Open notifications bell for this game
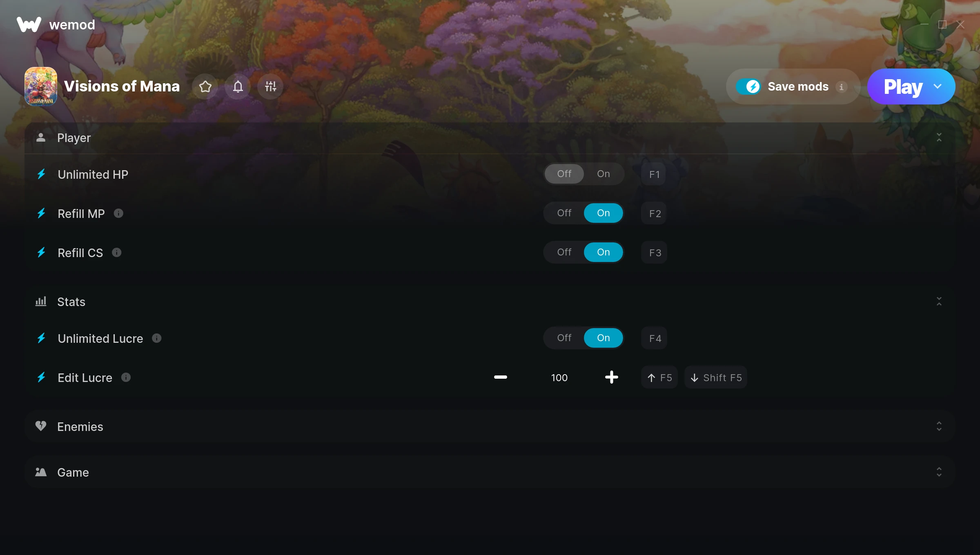This screenshot has height=555, width=980. [238, 87]
